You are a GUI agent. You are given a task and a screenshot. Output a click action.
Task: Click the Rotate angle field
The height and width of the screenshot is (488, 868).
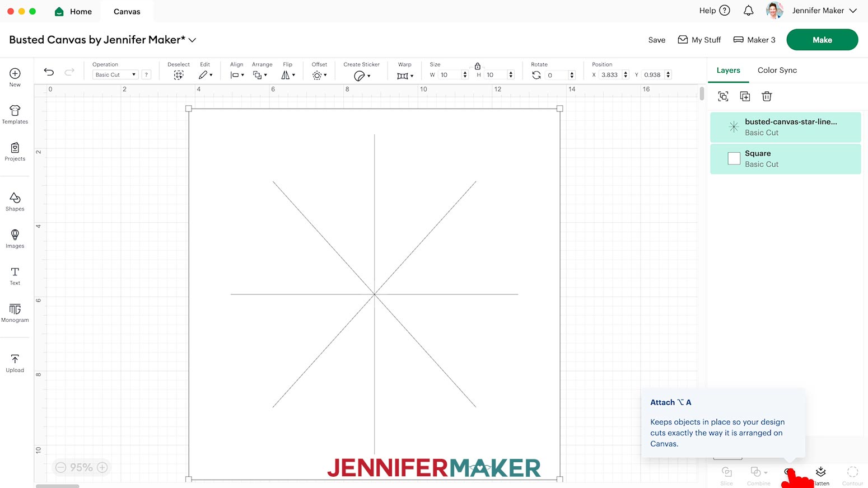[x=556, y=75]
